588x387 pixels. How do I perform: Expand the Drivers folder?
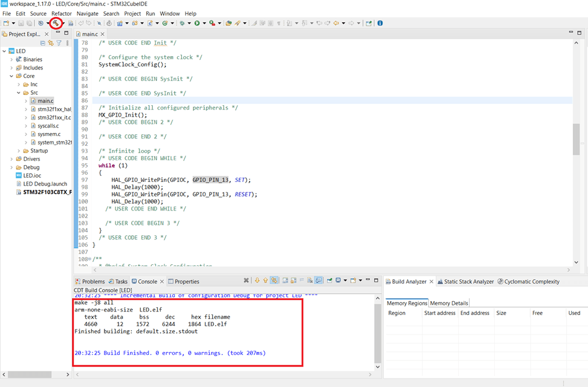tap(11, 159)
